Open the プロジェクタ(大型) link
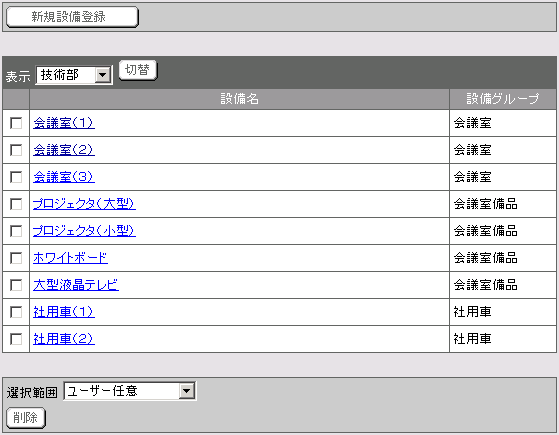Image resolution: width=559 pixels, height=435 pixels. pos(84,204)
